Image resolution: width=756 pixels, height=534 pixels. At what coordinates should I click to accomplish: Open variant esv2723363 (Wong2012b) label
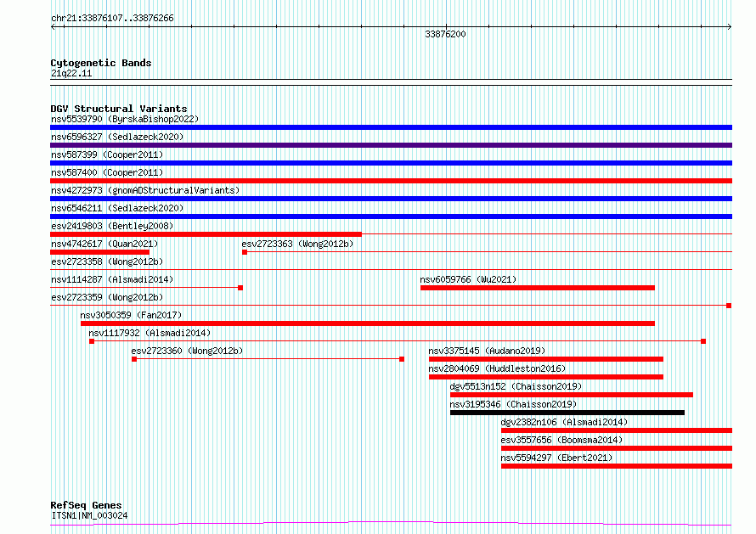[x=297, y=244]
